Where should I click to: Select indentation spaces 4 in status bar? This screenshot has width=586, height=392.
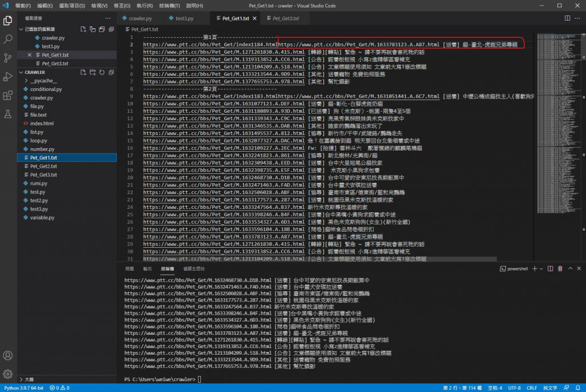[495, 388]
